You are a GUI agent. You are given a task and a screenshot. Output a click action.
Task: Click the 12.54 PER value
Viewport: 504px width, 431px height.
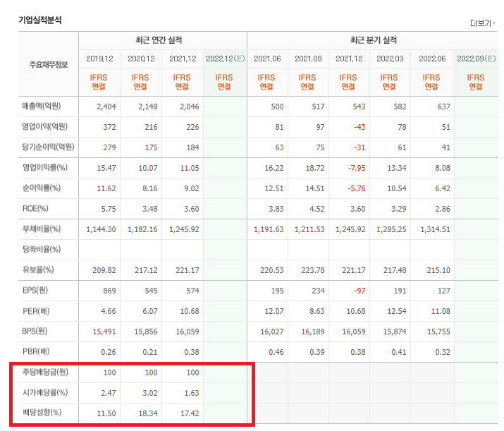tap(397, 311)
